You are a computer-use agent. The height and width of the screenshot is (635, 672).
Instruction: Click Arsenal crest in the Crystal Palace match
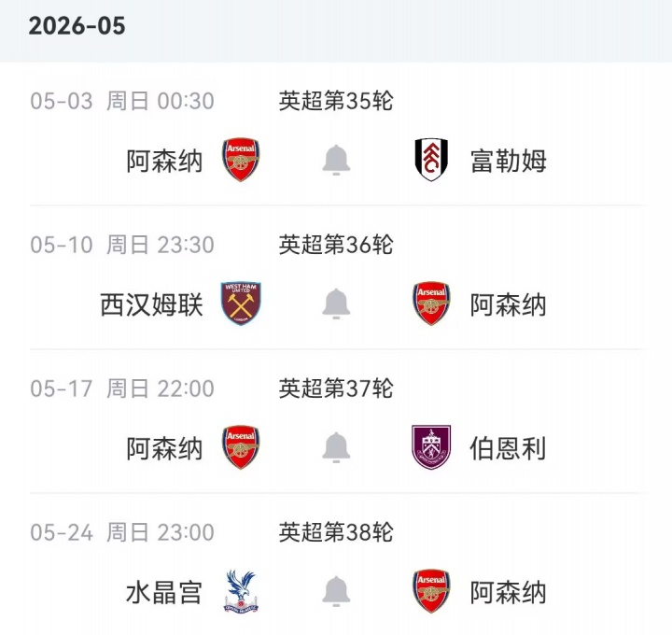point(431,591)
